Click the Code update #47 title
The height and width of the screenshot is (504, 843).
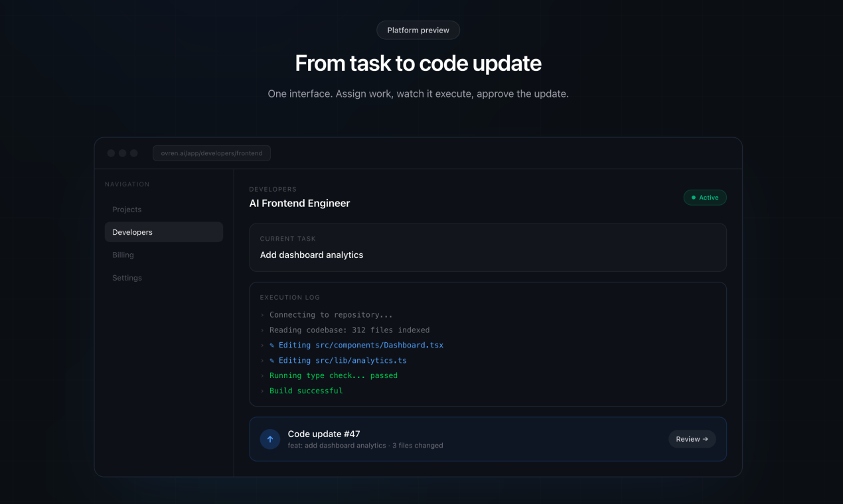[324, 434]
